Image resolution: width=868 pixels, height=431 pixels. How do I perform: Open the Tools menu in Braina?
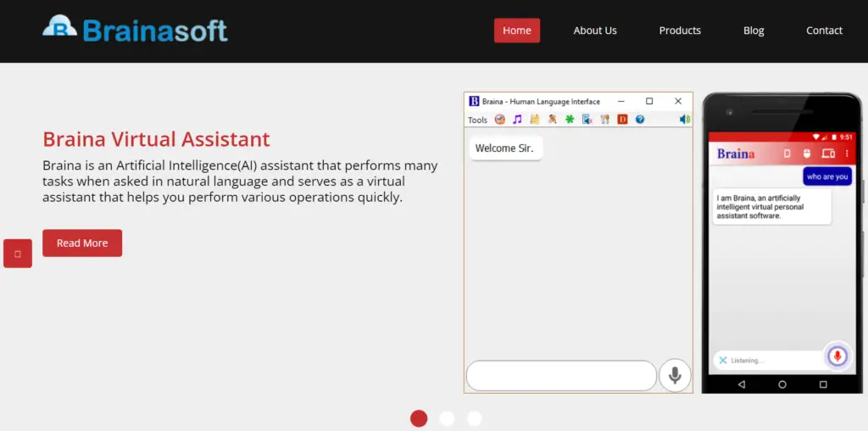[x=477, y=120]
